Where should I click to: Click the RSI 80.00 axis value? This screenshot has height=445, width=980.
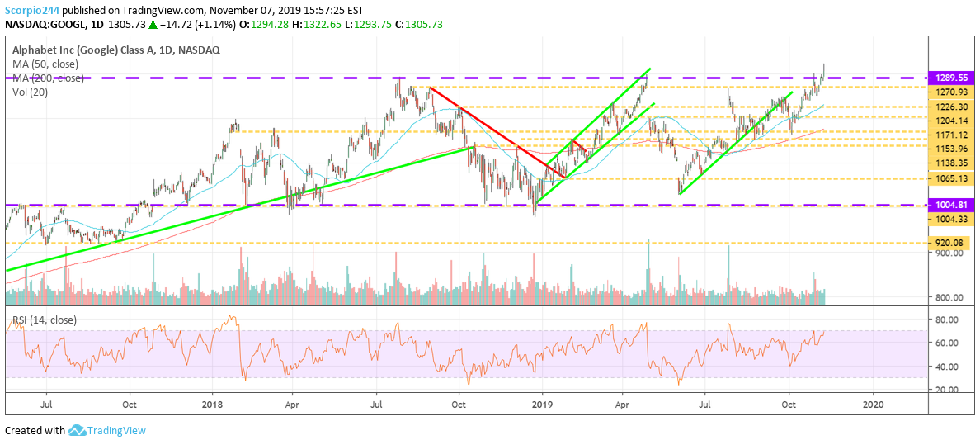(x=947, y=320)
